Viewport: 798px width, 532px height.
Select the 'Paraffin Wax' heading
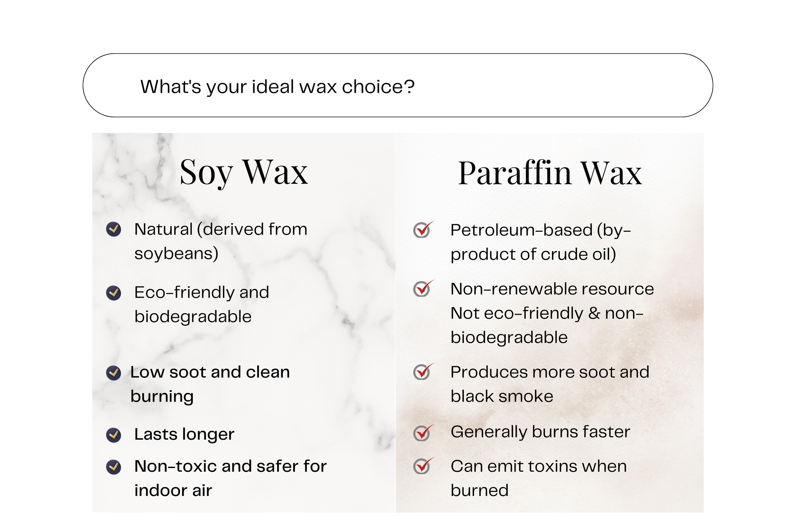(x=549, y=173)
